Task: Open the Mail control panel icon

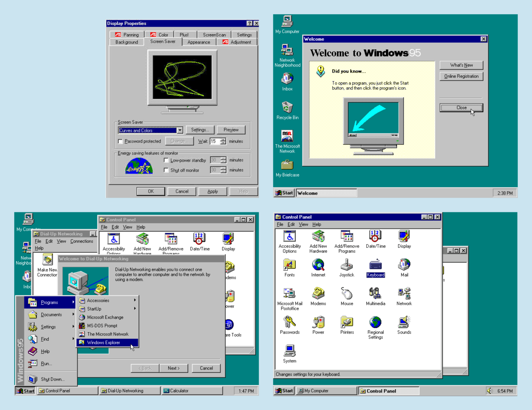Action: tap(404, 267)
